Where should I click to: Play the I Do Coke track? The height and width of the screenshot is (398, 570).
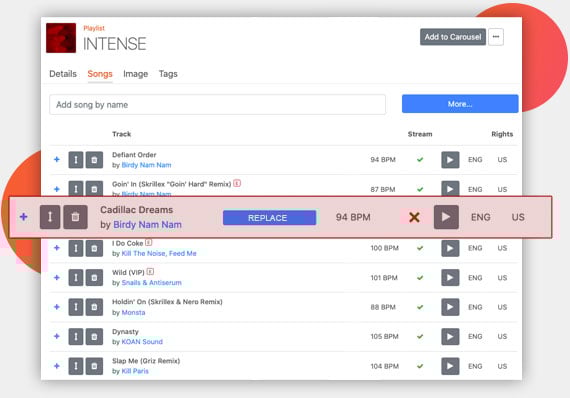point(450,248)
